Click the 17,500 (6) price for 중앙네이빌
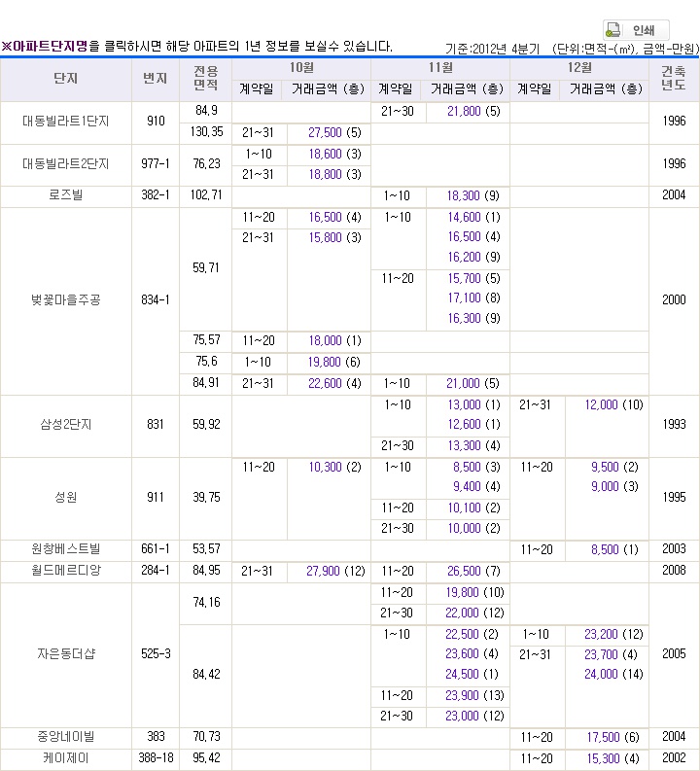This screenshot has height=771, width=700. tap(613, 738)
